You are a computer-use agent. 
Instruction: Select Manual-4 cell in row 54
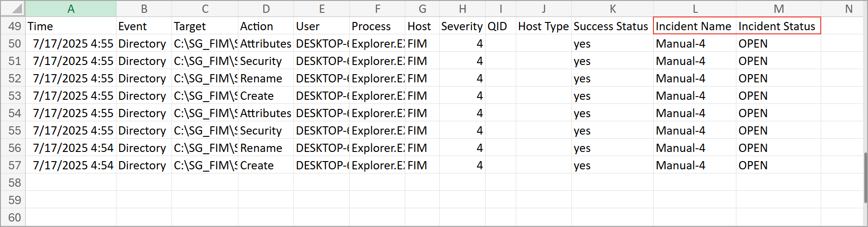pos(695,113)
